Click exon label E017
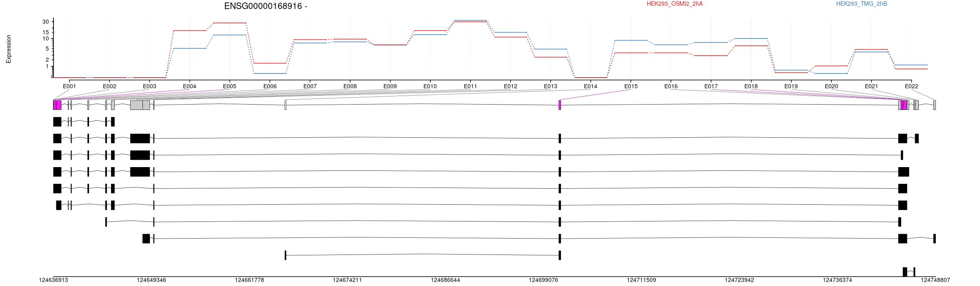Screen dimensions: 980x286 [711, 86]
